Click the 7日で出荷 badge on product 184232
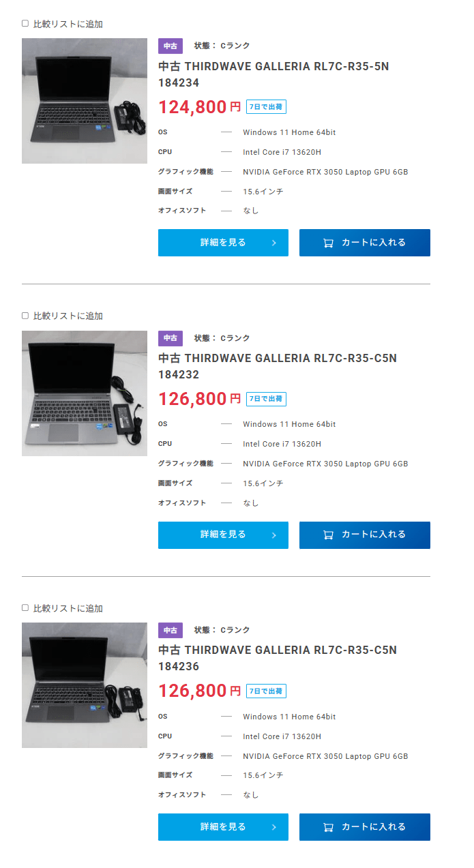This screenshot has height=868, width=474. pos(266,399)
